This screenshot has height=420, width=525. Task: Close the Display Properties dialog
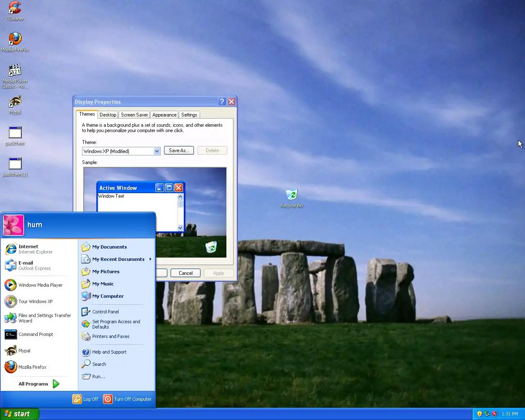point(231,102)
